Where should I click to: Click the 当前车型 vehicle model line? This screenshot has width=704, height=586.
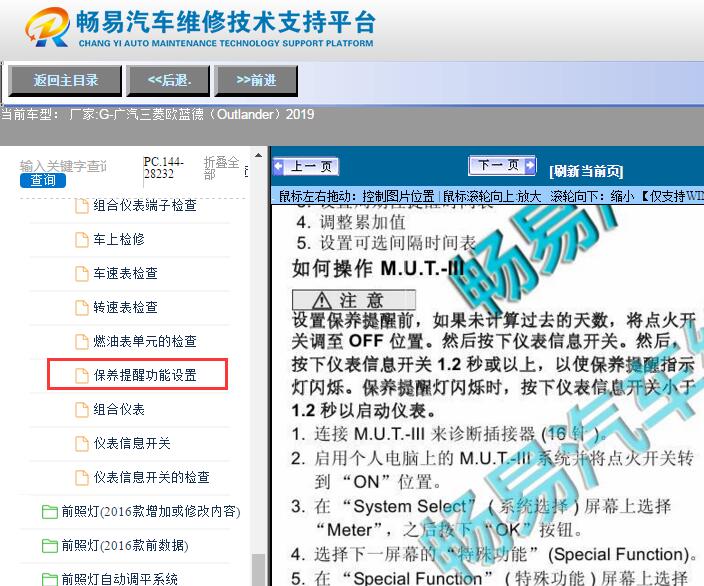[157, 115]
